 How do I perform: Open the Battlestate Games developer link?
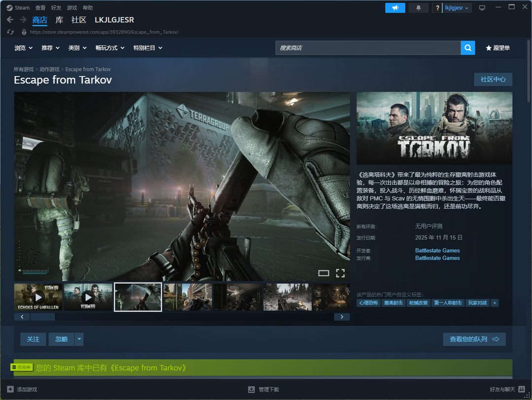coord(437,250)
